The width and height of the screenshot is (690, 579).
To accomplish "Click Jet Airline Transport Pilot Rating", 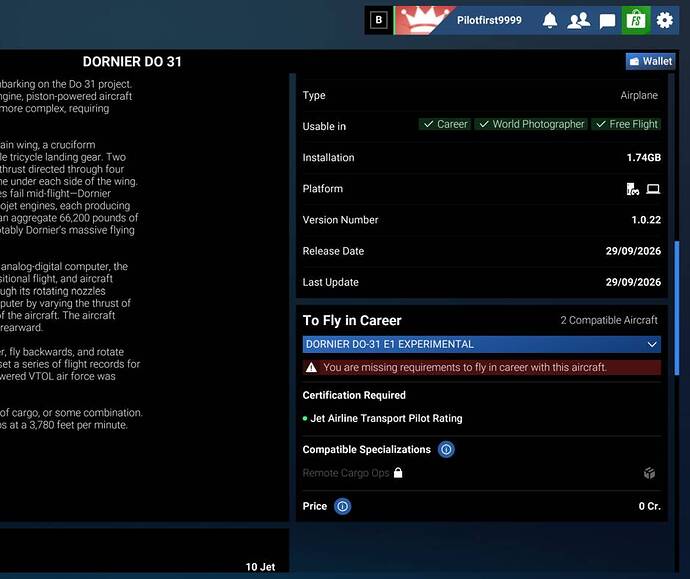I will tap(386, 418).
